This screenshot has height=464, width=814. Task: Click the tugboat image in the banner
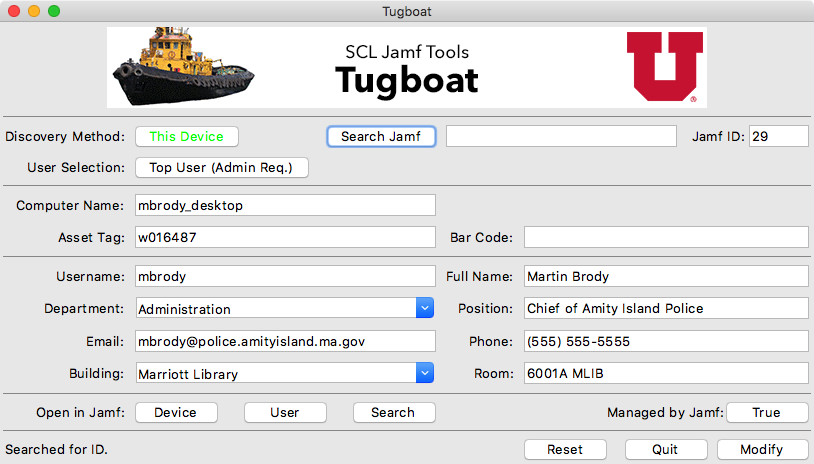pos(183,67)
